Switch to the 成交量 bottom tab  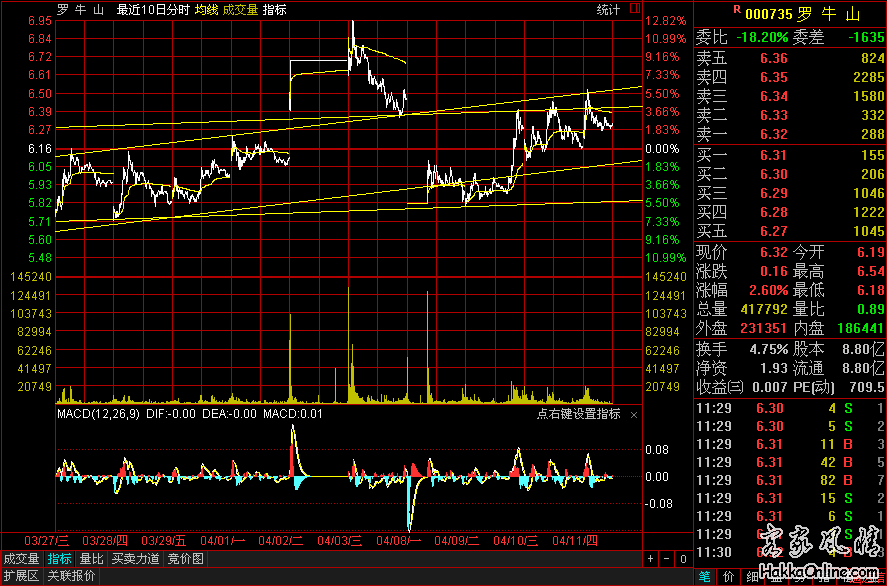coord(22,559)
